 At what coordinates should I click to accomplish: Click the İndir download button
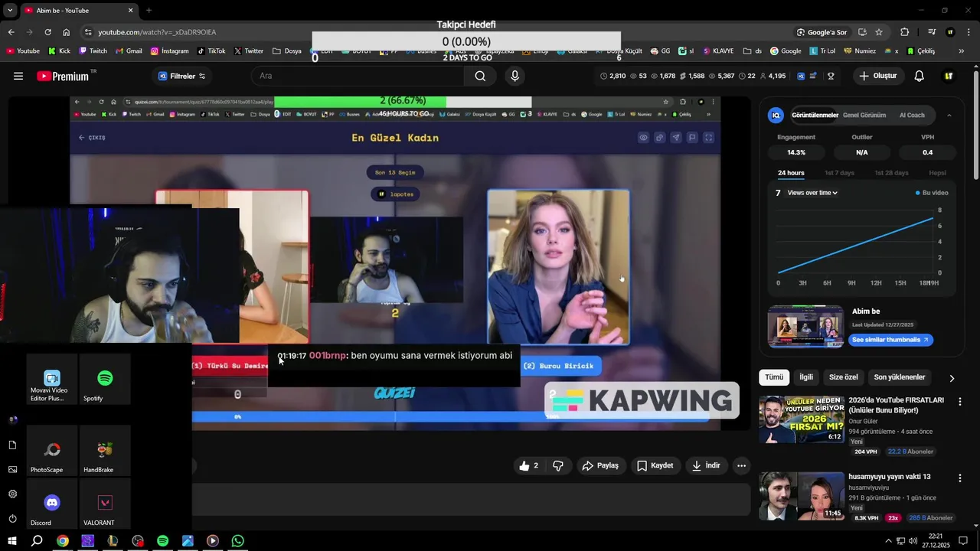[x=707, y=465]
